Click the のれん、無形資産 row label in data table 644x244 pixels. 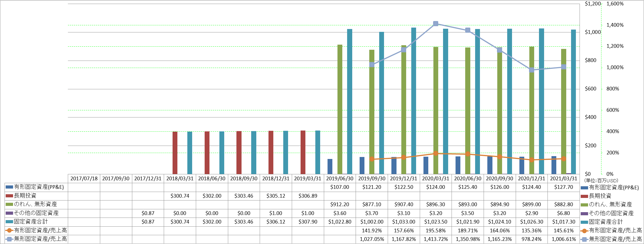click(x=35, y=204)
